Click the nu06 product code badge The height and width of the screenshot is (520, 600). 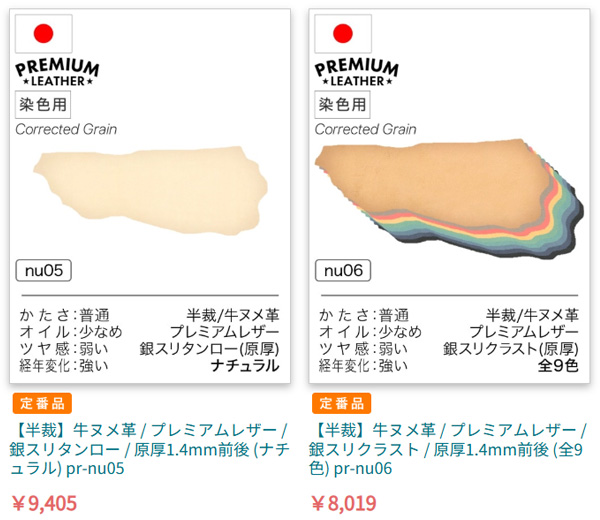[343, 271]
